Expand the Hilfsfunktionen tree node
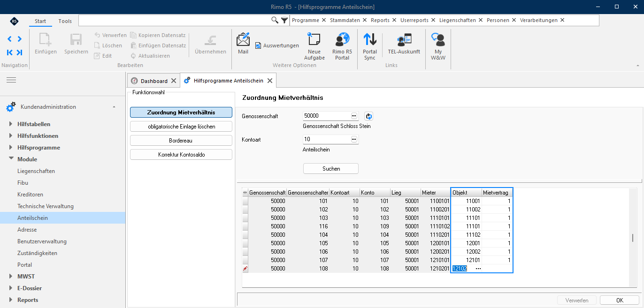The width and height of the screenshot is (644, 308). click(11, 136)
